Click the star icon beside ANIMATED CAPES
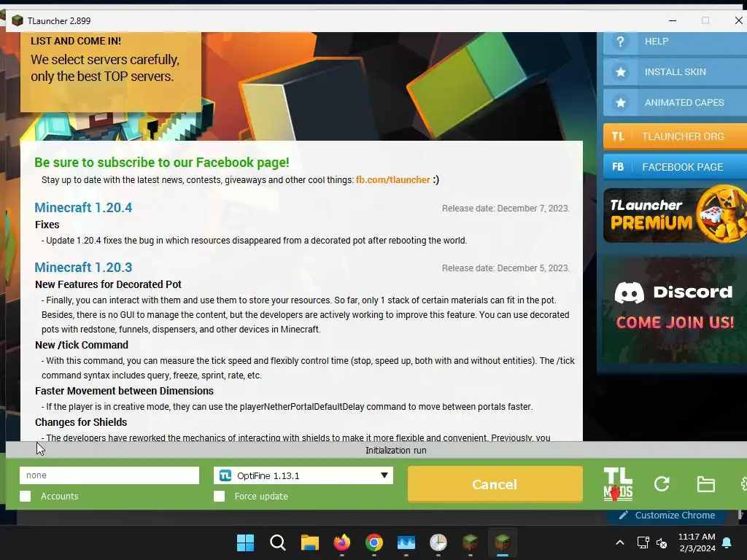Screen dimensions: 747x560 (x=620, y=103)
